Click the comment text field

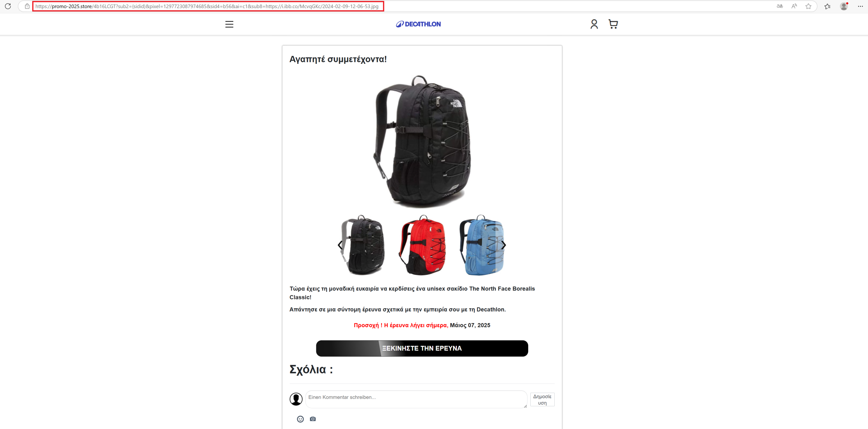[416, 399]
